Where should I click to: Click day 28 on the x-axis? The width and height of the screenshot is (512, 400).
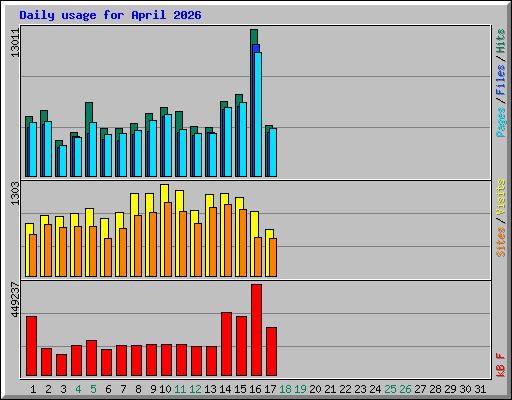[x=435, y=389]
